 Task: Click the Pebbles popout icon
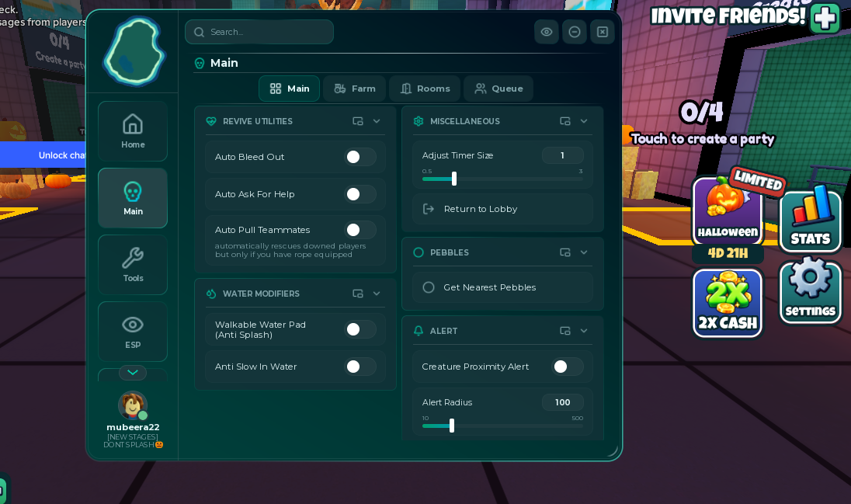[565, 252]
